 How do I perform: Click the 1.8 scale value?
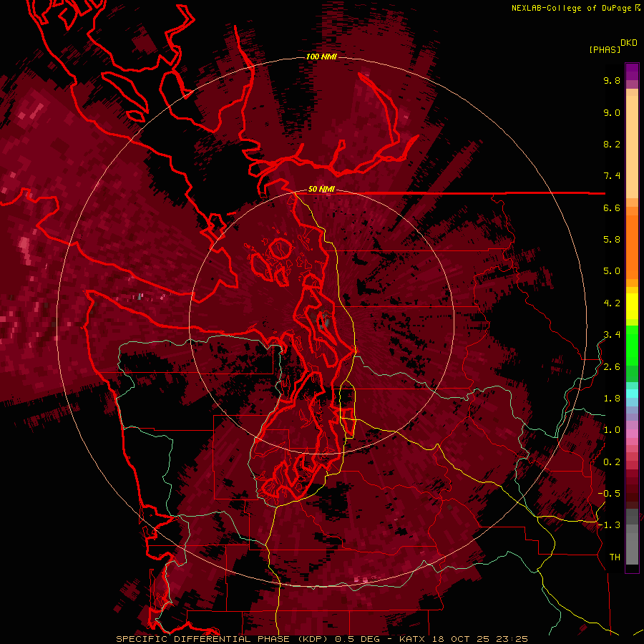point(612,399)
